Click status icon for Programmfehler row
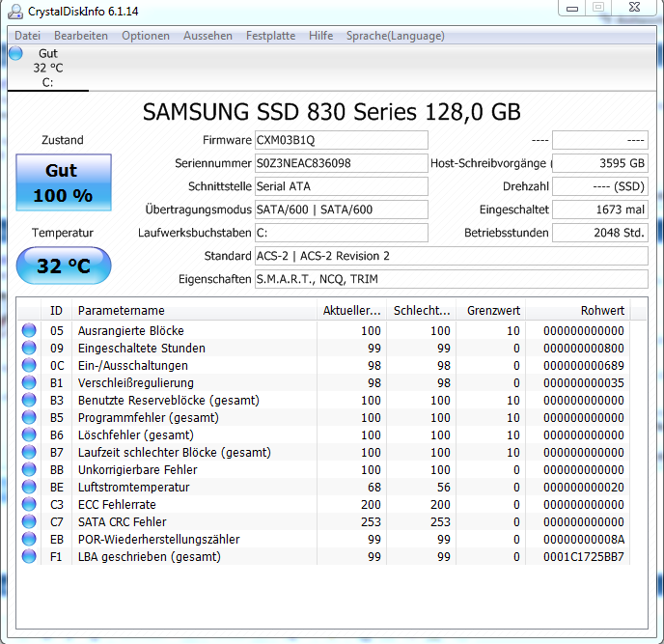Image resolution: width=664 pixels, height=644 pixels. tap(29, 417)
